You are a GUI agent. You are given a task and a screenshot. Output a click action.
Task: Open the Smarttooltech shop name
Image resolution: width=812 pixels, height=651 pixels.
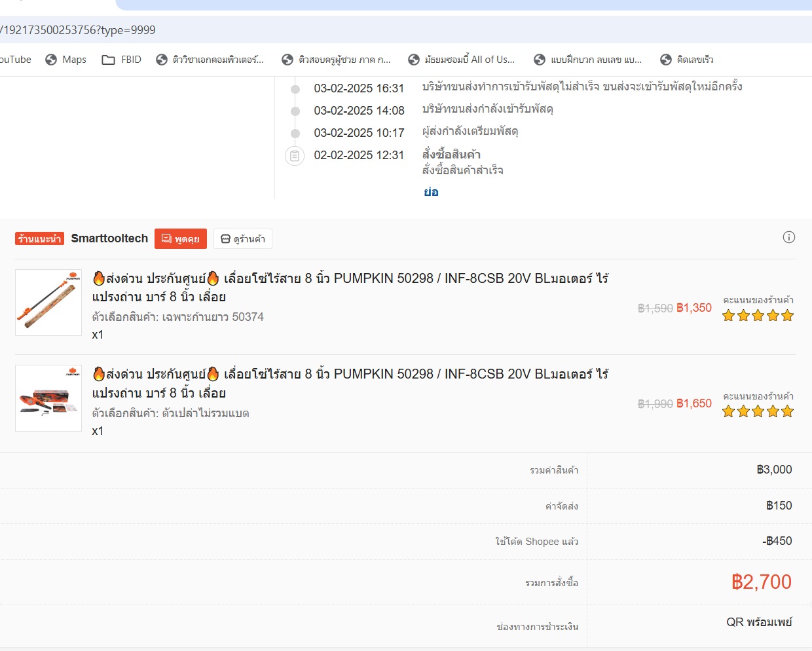(x=109, y=238)
